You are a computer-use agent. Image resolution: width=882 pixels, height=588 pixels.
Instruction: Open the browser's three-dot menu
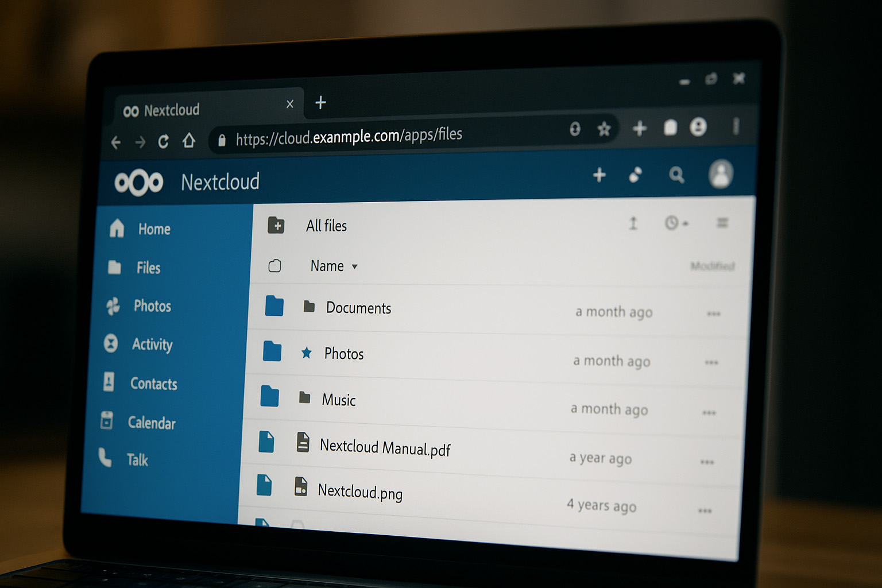coord(736,127)
